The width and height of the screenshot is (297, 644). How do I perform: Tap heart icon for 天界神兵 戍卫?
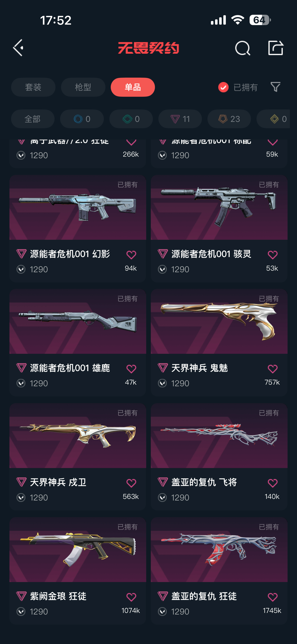point(131,483)
